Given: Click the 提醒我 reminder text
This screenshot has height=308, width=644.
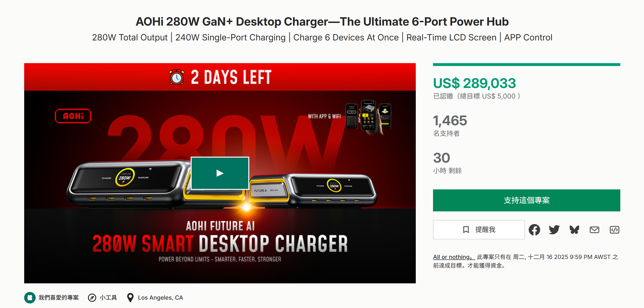Looking at the screenshot, I should (485, 230).
